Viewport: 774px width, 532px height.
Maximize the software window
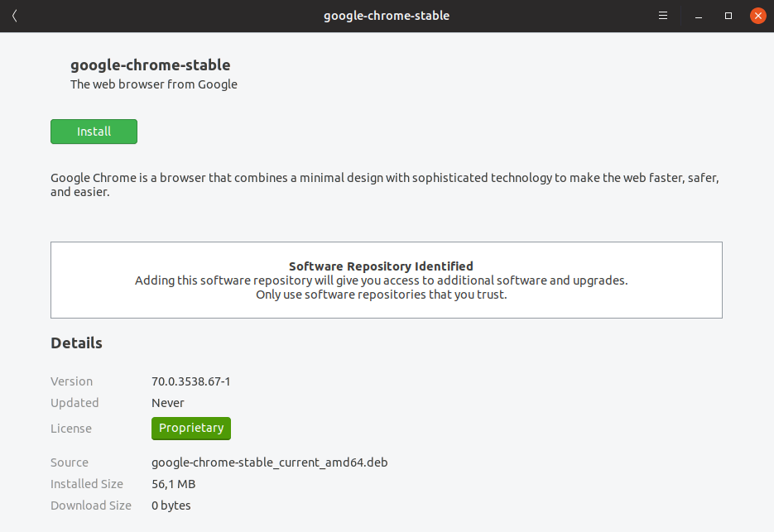point(728,16)
